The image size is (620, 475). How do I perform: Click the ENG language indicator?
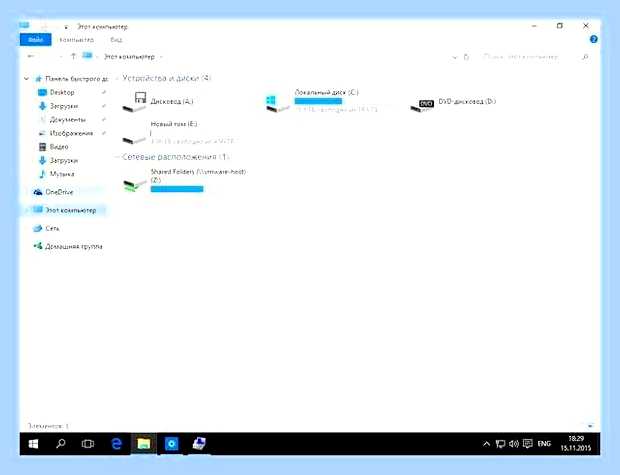pos(544,444)
